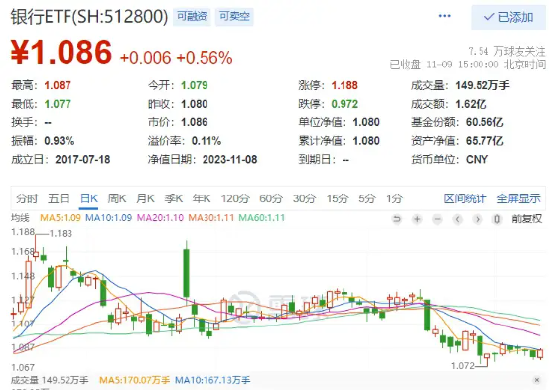Switch to the 分时 tab
Viewport: 550px width, 391px height.
click(27, 198)
